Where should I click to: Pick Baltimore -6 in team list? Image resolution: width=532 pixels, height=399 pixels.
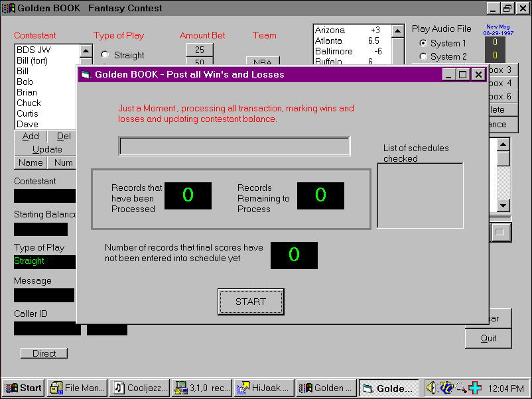352,51
